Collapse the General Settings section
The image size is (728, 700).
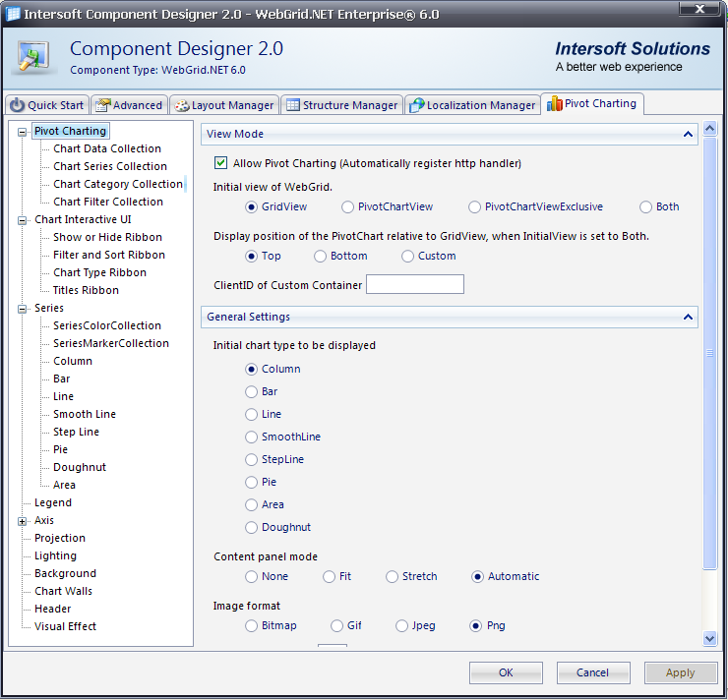[x=688, y=317]
